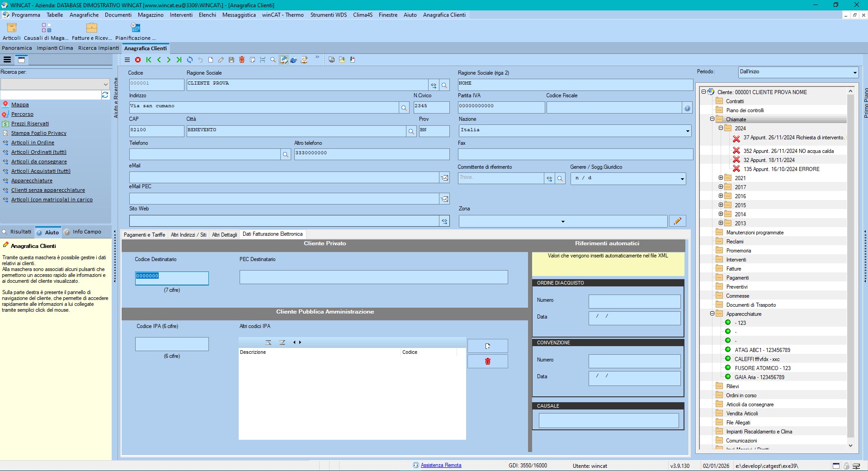This screenshot has height=471, width=868.
Task: Click the PEC Destinatario input field
Action: click(373, 277)
